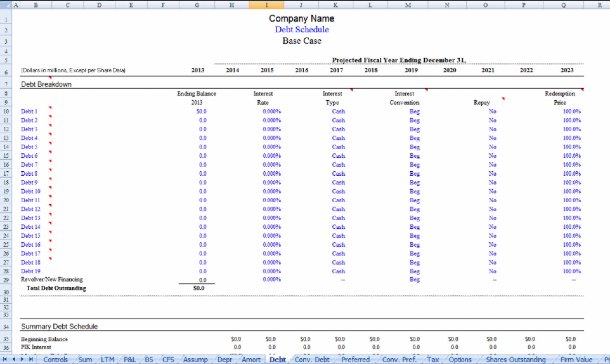Go to previous sheet navigation arrow
Screen dimensions: 610x364
click(x=14, y=359)
